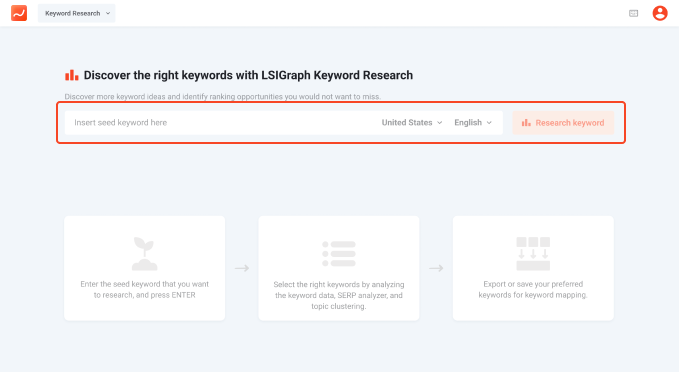The width and height of the screenshot is (679, 372).
Task: Click the 'Export or save your preferred' text
Action: click(x=533, y=289)
